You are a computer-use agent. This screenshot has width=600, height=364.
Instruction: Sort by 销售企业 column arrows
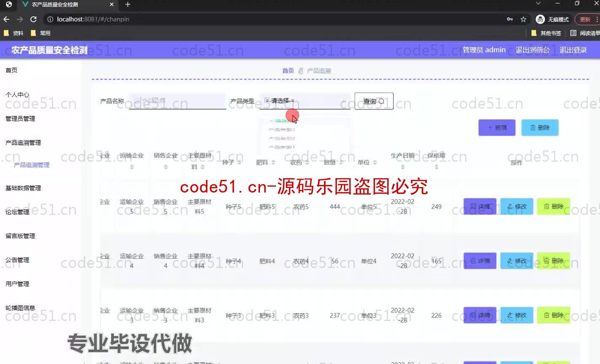[x=166, y=167]
